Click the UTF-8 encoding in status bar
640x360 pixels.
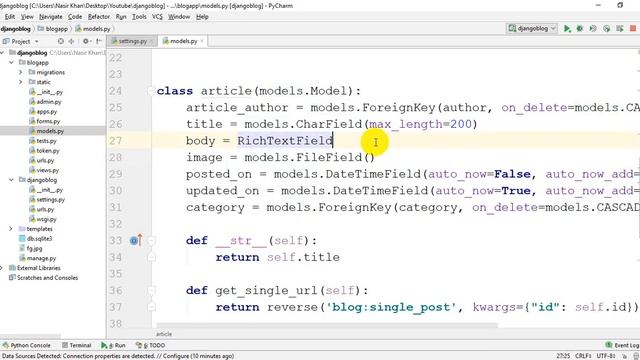pos(606,356)
